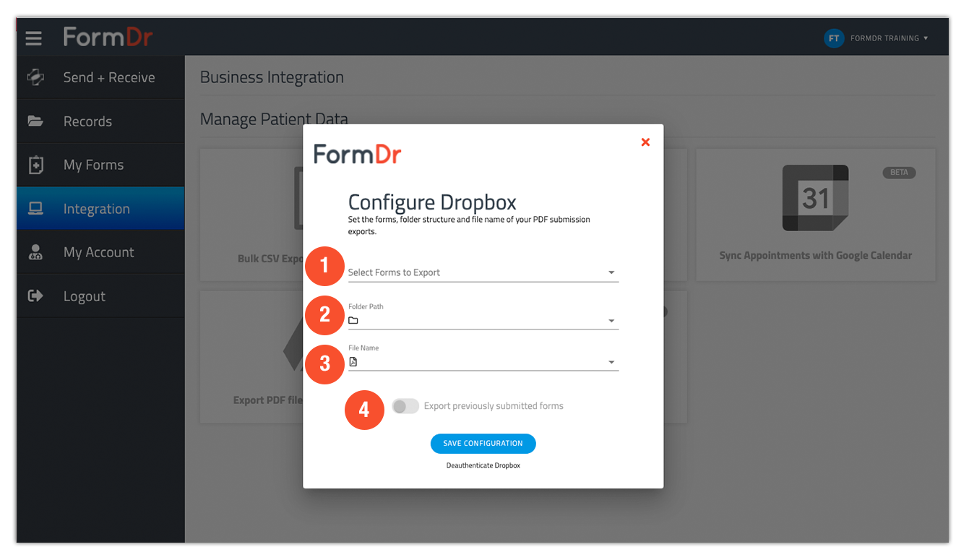956x560 pixels.
Task: Open My Account menu item
Action: 100,252
